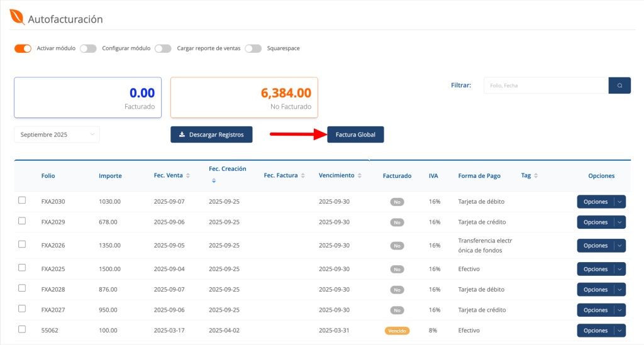
Task: Click the IVA column header
Action: click(x=433, y=175)
